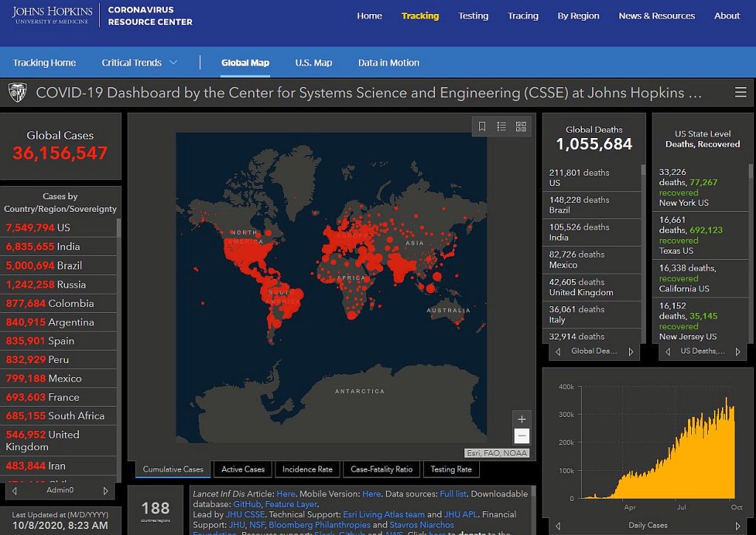Open Esri Living Atlas team link
The height and width of the screenshot is (535, 756).
coord(384,515)
